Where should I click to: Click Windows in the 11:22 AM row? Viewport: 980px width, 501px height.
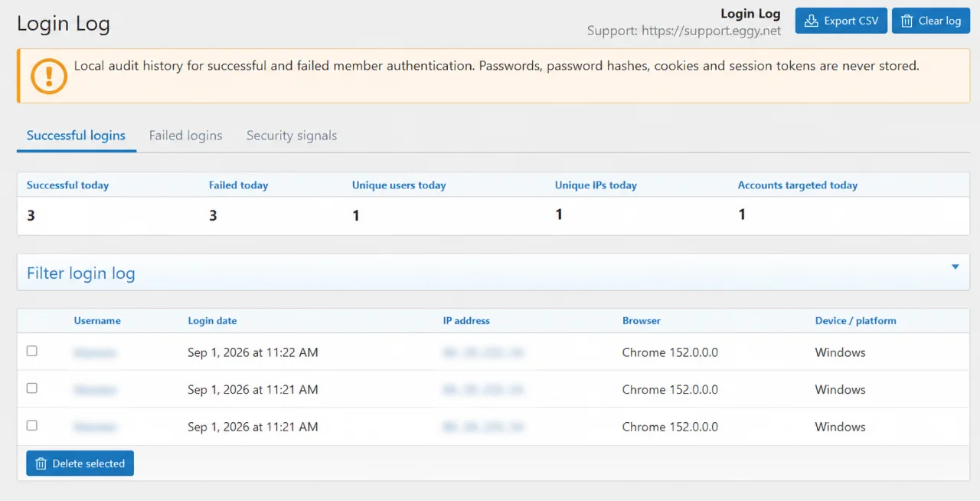840,352
